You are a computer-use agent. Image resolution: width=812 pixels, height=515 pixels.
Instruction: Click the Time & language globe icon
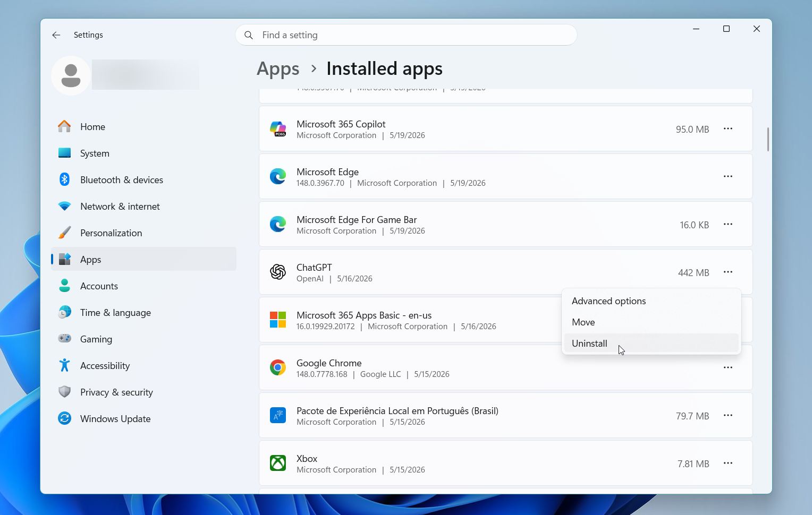click(64, 312)
